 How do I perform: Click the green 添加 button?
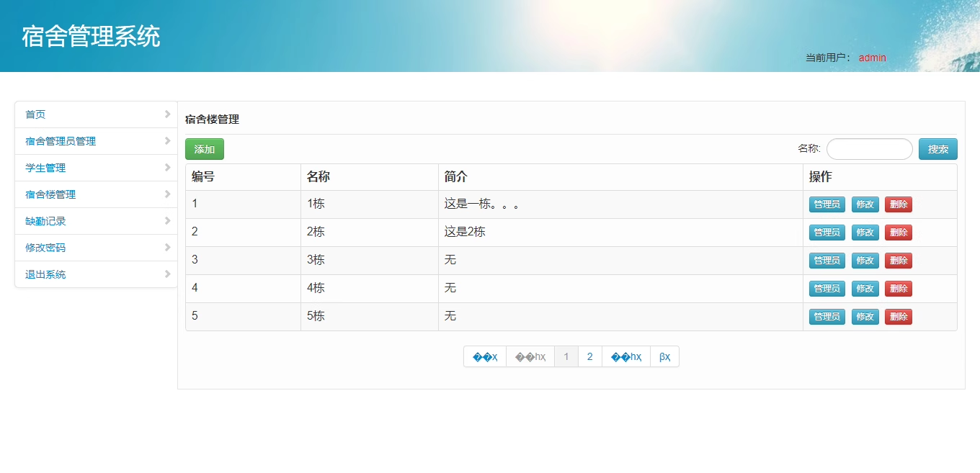point(205,149)
